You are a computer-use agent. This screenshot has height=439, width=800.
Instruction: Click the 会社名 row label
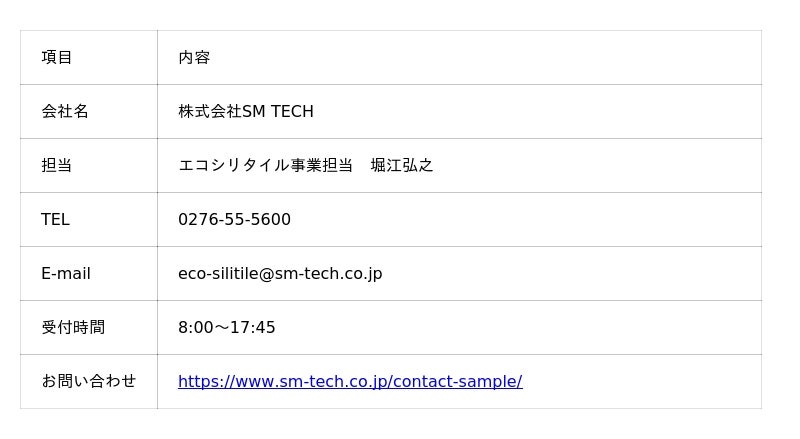(65, 111)
